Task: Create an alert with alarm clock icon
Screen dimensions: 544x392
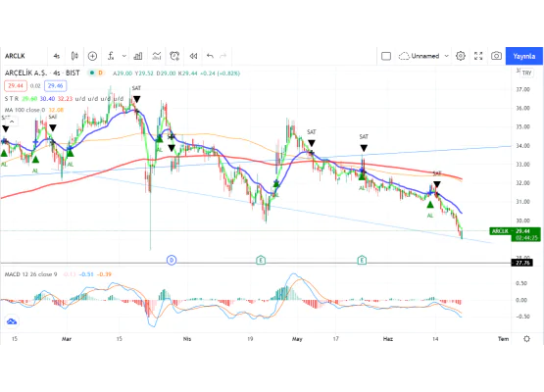Action: tap(174, 56)
